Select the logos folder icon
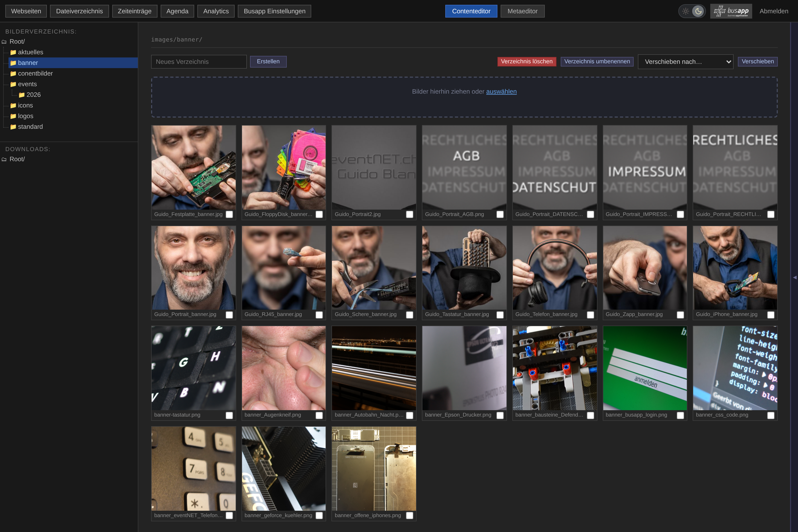The height and width of the screenshot is (532, 798). point(13,116)
